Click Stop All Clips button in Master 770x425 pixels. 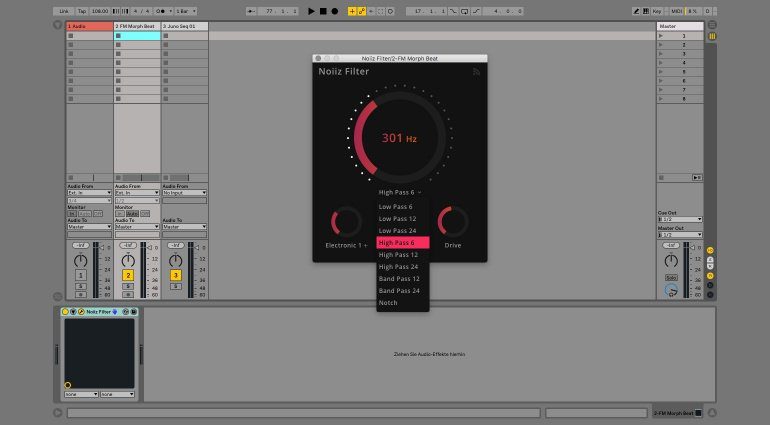[x=661, y=177]
